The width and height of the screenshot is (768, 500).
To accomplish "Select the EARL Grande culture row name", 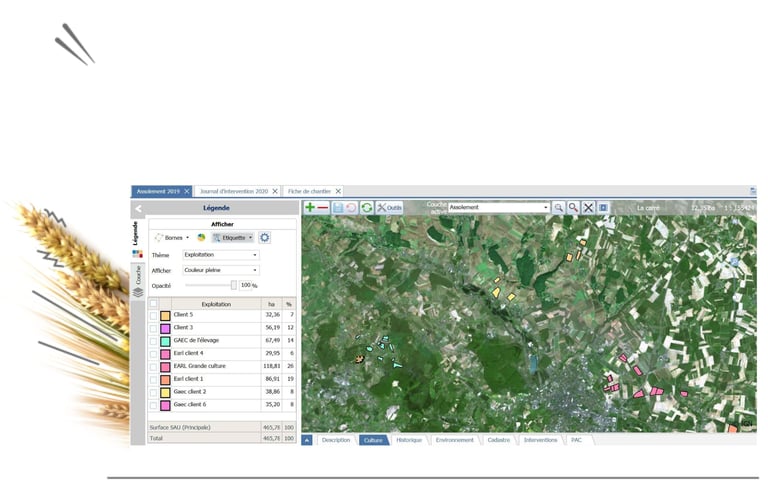I will pos(199,366).
